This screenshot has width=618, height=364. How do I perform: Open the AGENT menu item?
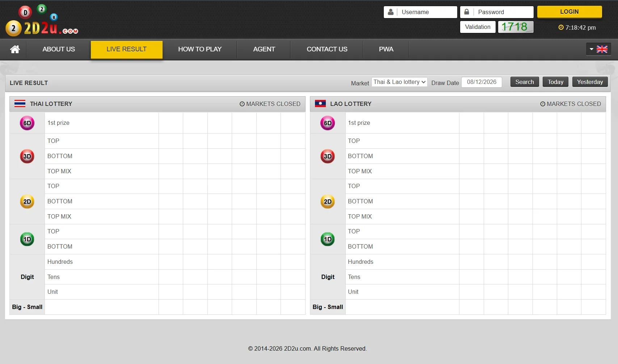pyautogui.click(x=264, y=49)
